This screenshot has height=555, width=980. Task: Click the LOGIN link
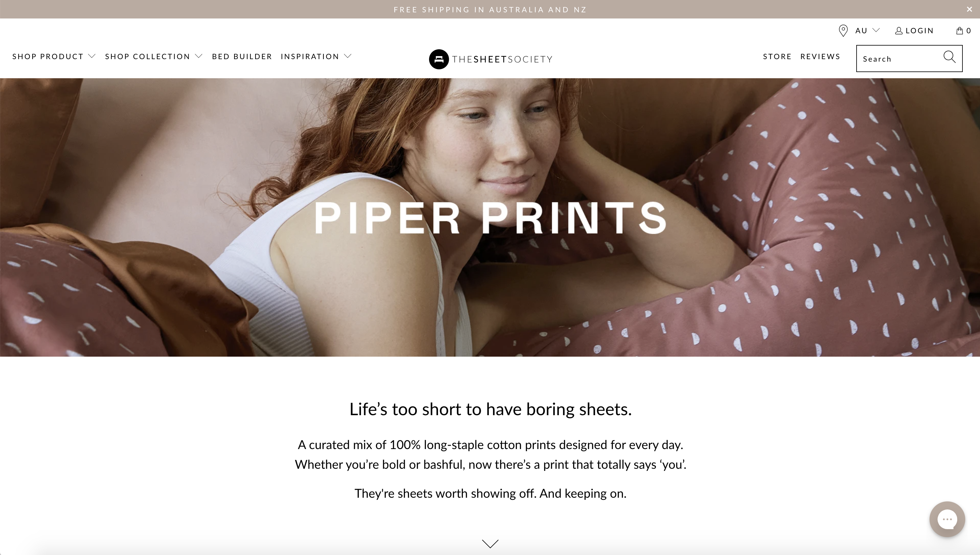point(919,30)
